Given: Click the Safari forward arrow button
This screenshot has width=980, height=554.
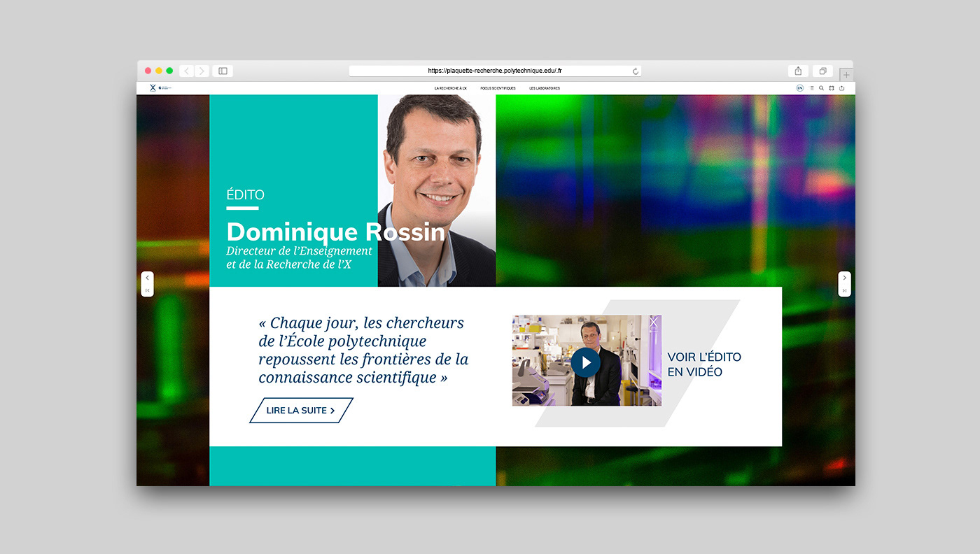Looking at the screenshot, I should (202, 71).
